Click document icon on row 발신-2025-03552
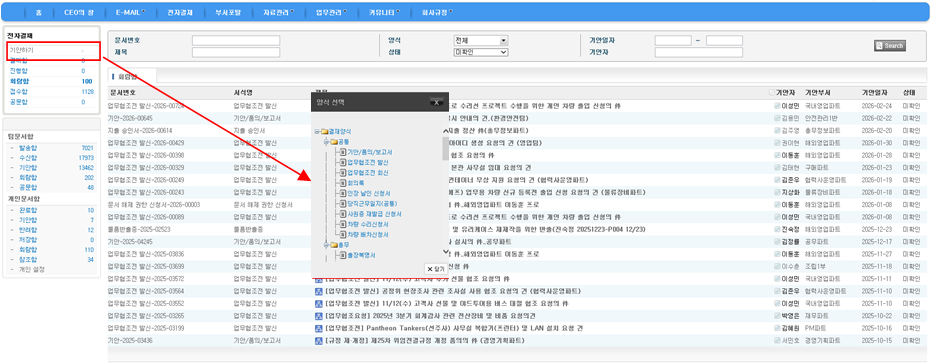Image resolution: width=931 pixels, height=364 pixels. [318, 303]
